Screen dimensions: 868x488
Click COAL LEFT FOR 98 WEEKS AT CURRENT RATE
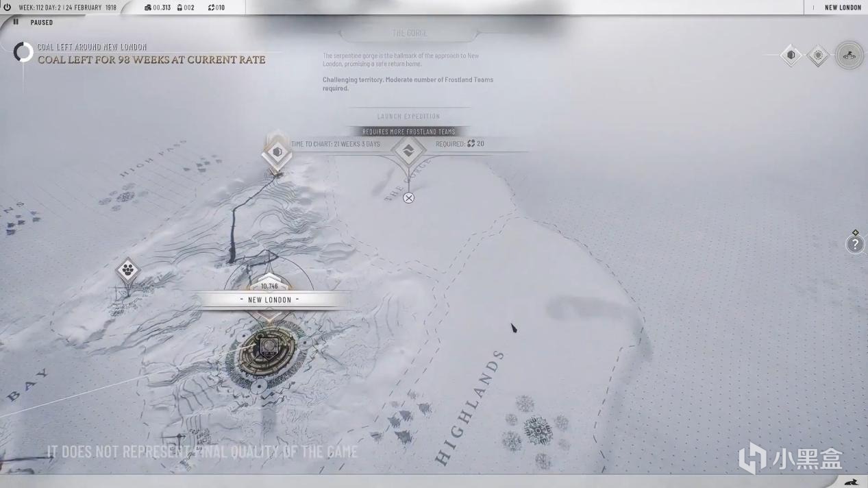[x=151, y=60]
